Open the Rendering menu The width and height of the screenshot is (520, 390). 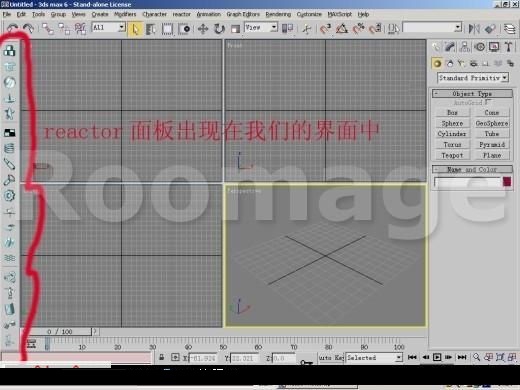[278, 14]
